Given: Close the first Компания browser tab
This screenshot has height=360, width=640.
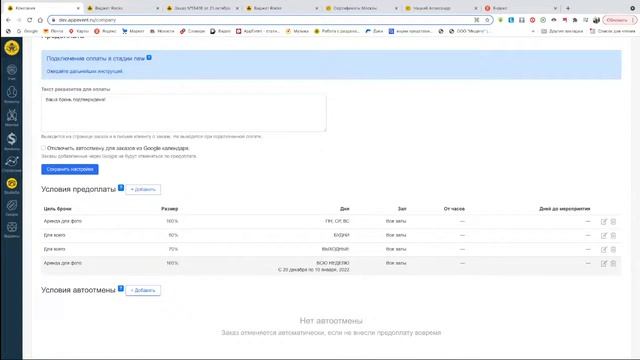Looking at the screenshot, I should [x=78, y=8].
